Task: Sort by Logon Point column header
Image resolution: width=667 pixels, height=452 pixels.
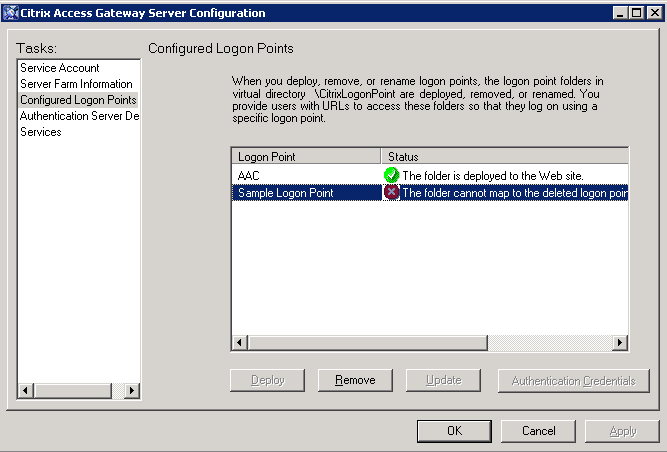Action: click(306, 156)
